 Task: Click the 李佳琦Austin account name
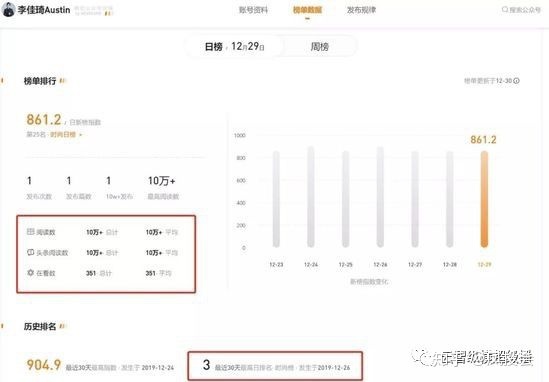point(44,10)
